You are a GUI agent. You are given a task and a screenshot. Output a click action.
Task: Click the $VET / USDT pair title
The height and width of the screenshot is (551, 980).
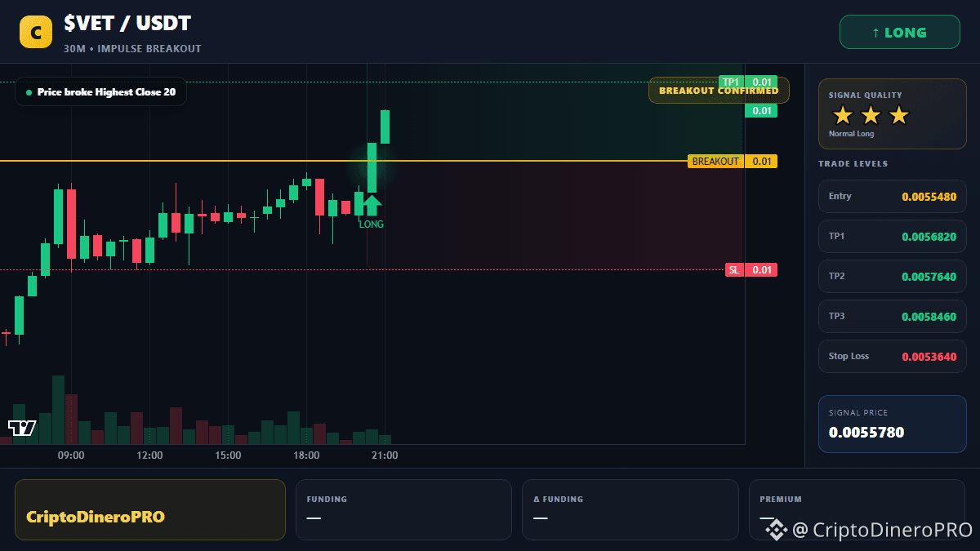tap(127, 24)
